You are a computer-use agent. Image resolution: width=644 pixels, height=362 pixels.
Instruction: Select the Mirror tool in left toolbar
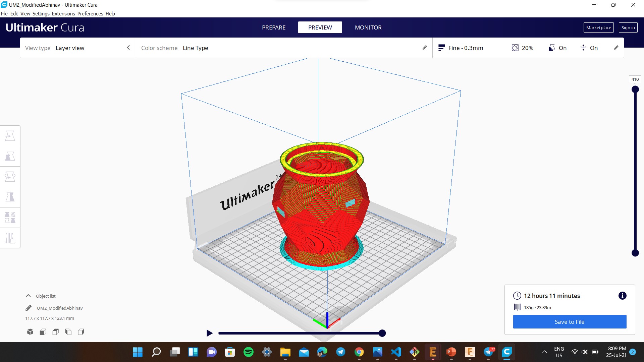pos(10,197)
